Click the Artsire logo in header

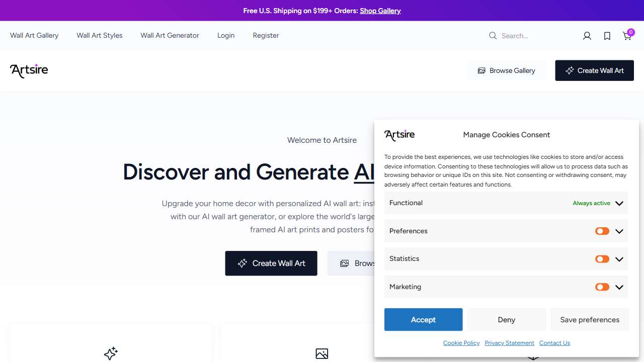[29, 70]
